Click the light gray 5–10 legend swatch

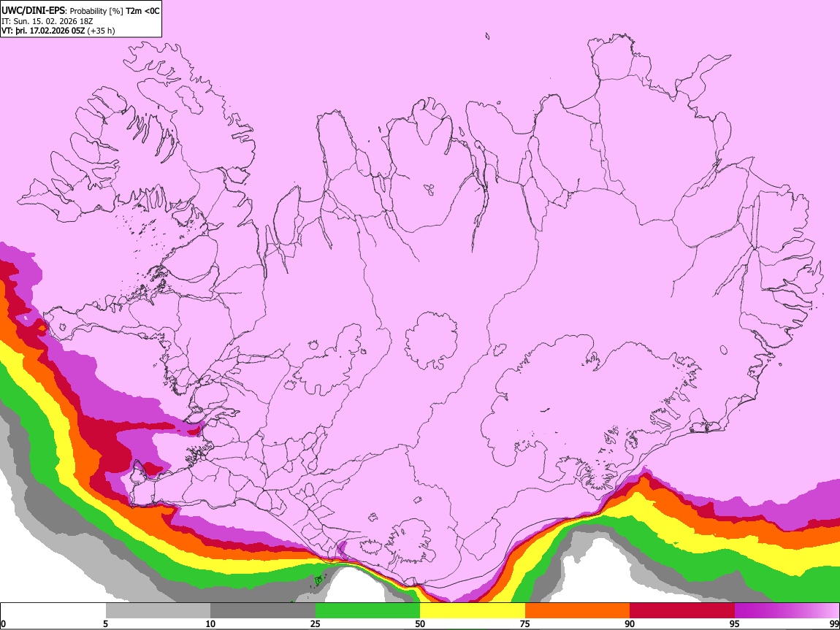point(158,611)
